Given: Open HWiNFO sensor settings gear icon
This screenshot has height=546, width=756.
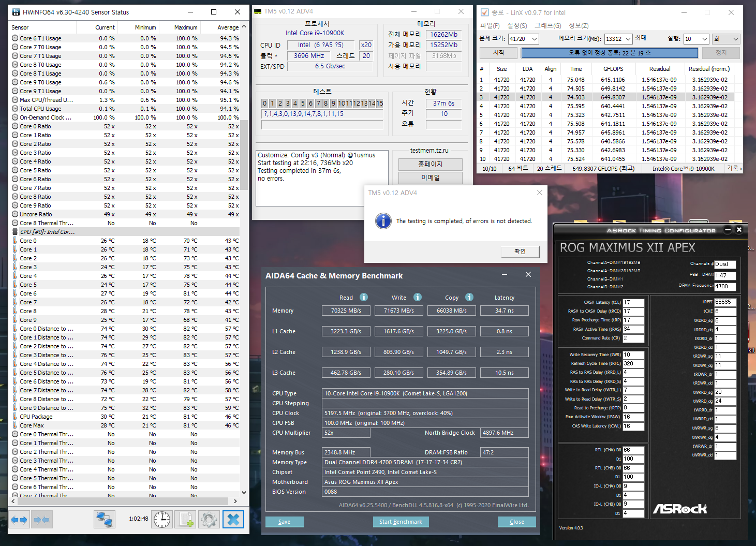Looking at the screenshot, I should (x=209, y=520).
